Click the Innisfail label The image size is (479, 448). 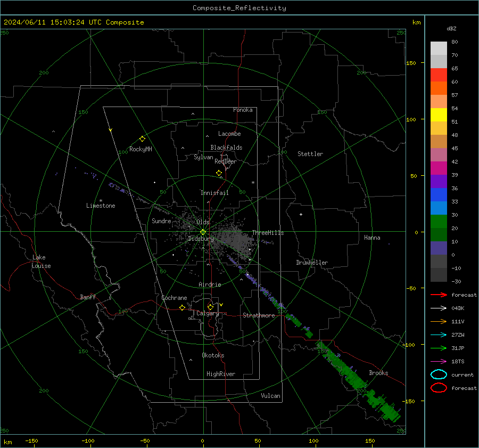(x=214, y=193)
